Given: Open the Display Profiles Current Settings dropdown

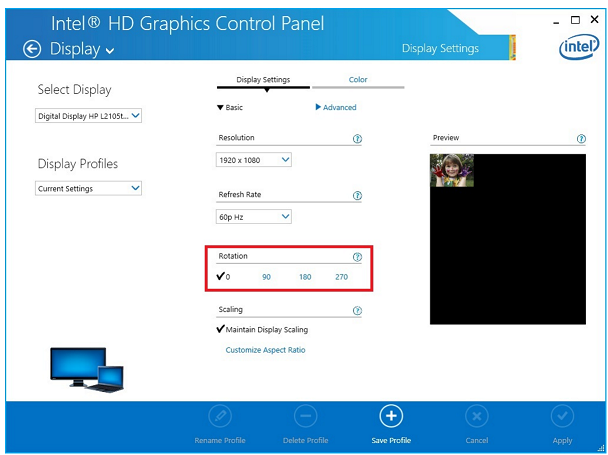Looking at the screenshot, I should (88, 188).
